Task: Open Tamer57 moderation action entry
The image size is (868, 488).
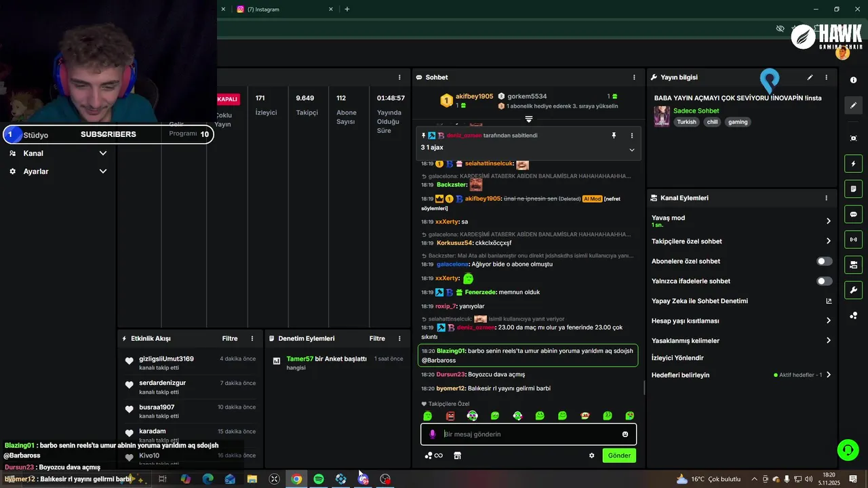Action: pos(337,363)
